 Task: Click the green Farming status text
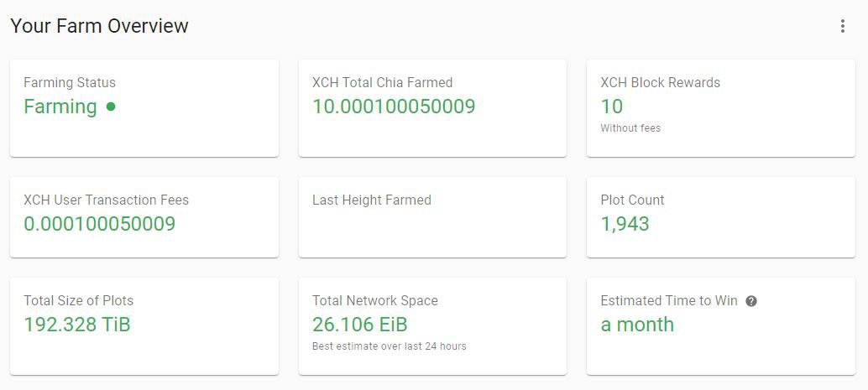click(x=60, y=107)
